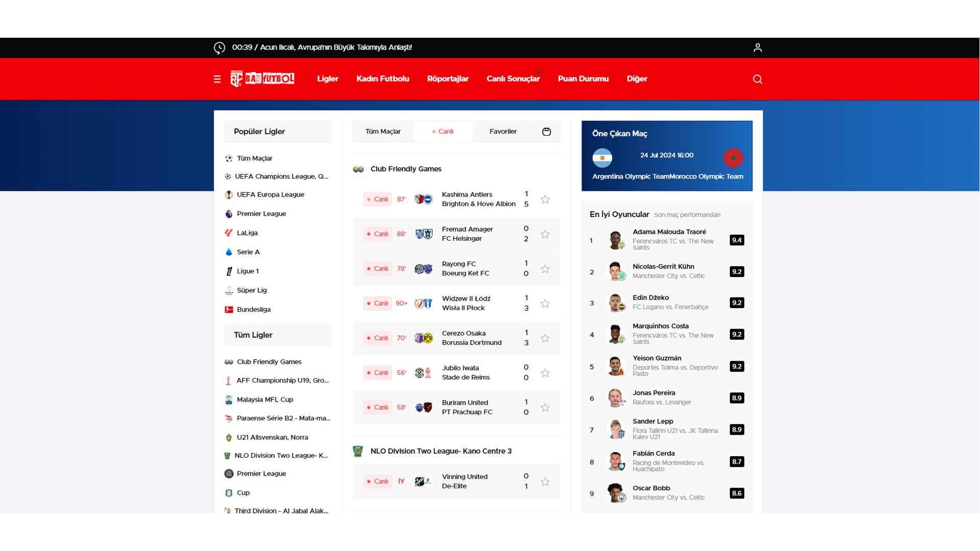980x551 pixels.
Task: Open Yeison Guzmán player row
Action: tap(667, 367)
